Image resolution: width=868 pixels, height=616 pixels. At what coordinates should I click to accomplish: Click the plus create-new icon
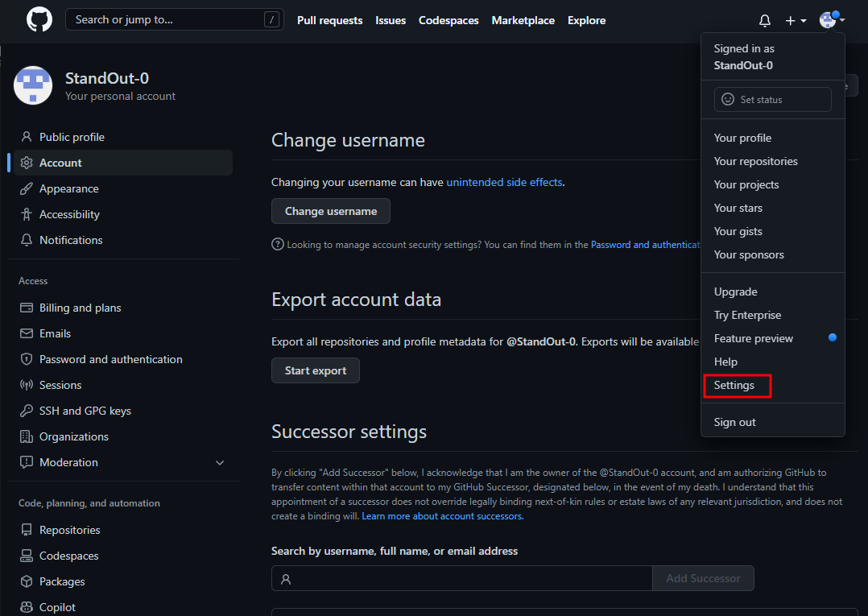pyautogui.click(x=790, y=20)
